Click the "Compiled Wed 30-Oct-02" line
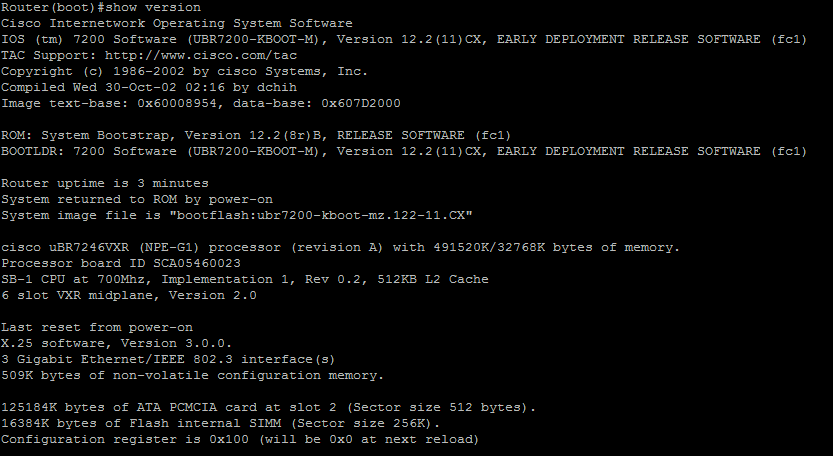833x456 pixels. point(149,87)
